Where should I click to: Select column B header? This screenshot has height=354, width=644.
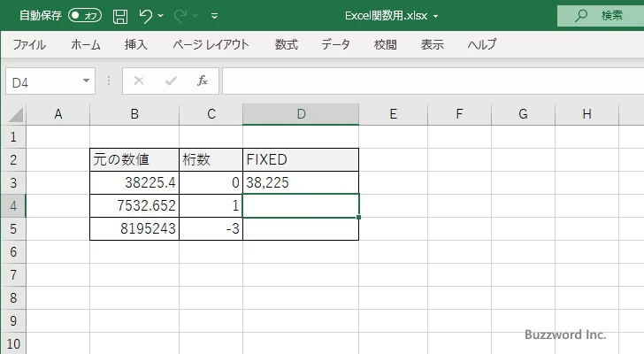(134, 114)
